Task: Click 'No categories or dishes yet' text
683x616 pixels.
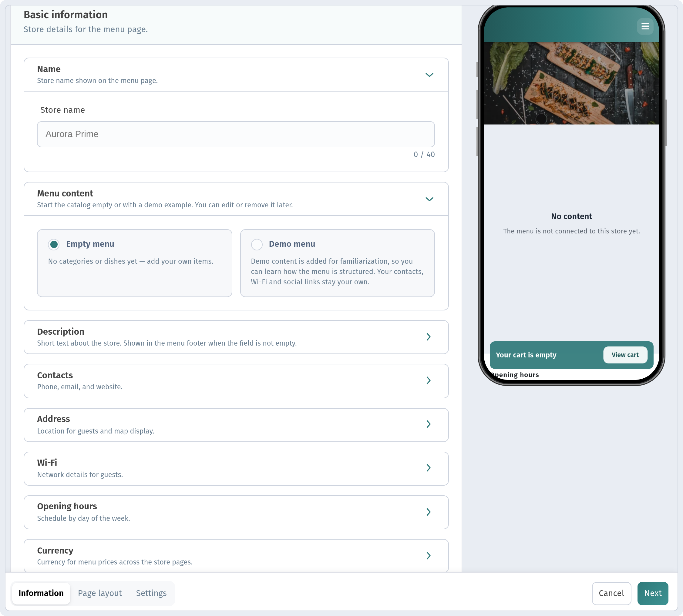Action: (130, 261)
